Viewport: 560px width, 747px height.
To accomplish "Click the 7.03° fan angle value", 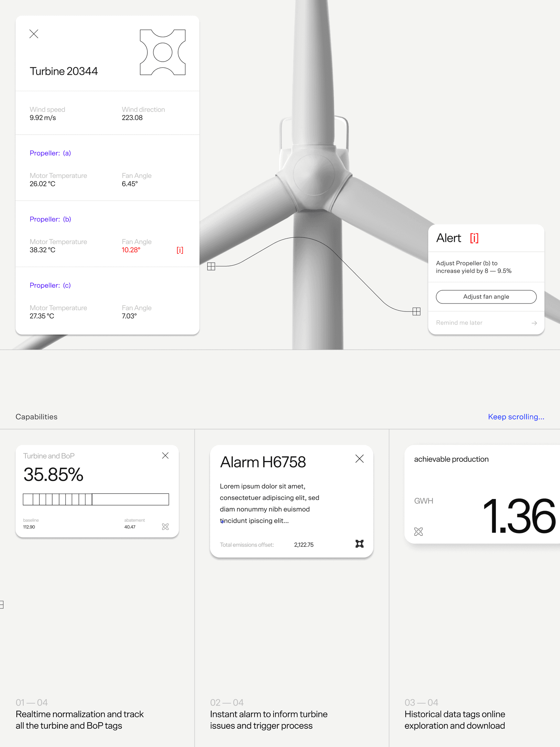I will click(x=129, y=316).
